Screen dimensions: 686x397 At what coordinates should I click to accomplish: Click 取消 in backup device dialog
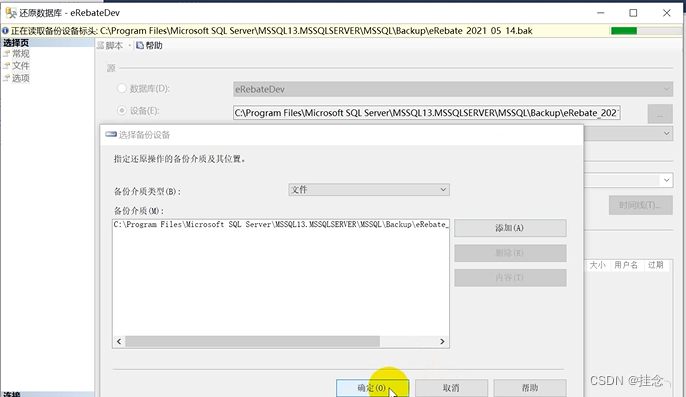click(x=451, y=388)
